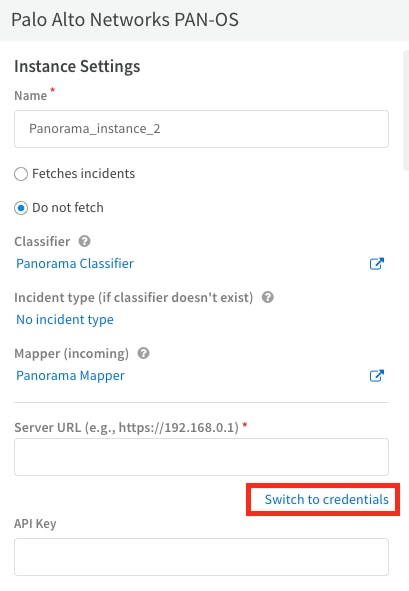This screenshot has width=409, height=591.
Task: Open the Panorama Classifier dropdown
Action: coord(75,263)
